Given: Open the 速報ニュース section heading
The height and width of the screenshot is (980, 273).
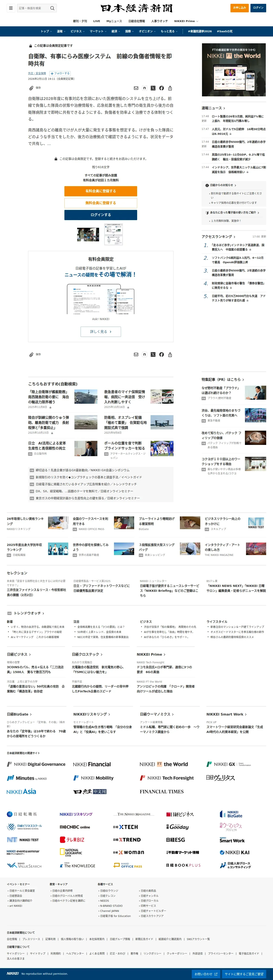Looking at the screenshot, I should click(x=213, y=108).
